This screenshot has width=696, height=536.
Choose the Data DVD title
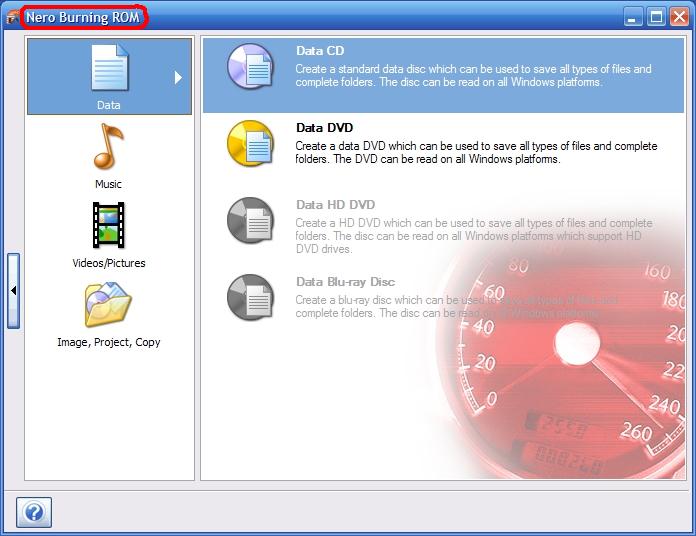(324, 128)
